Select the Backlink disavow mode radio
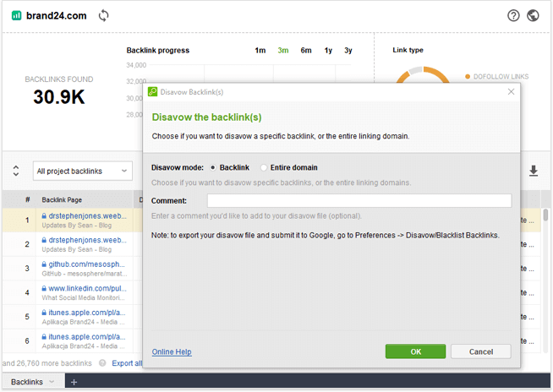Image resolution: width=553 pixels, height=392 pixels. click(x=213, y=168)
